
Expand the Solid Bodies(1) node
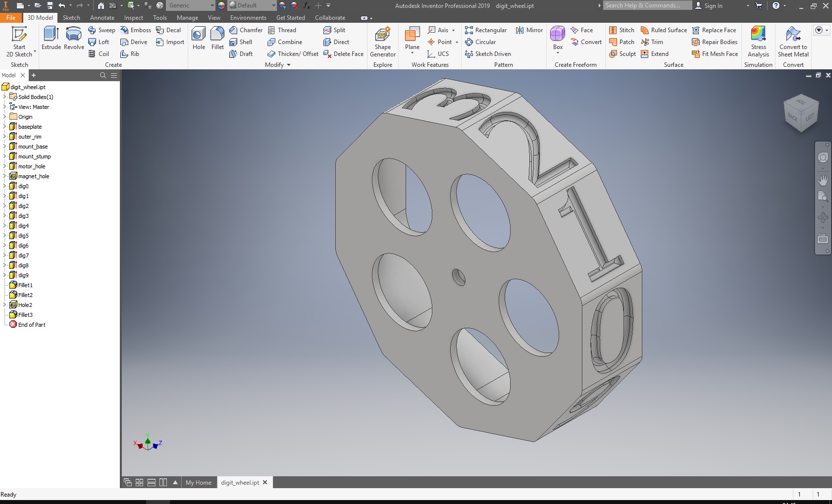pyautogui.click(x=4, y=97)
